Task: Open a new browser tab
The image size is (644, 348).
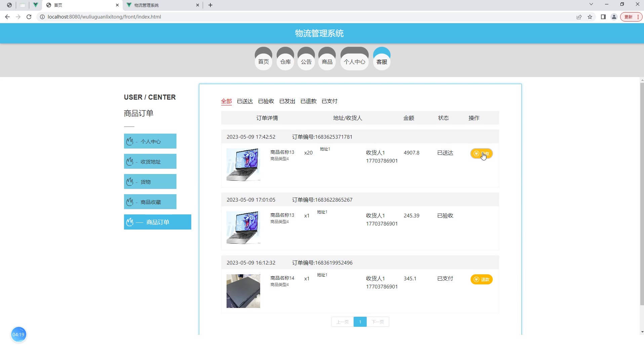Action: click(210, 5)
